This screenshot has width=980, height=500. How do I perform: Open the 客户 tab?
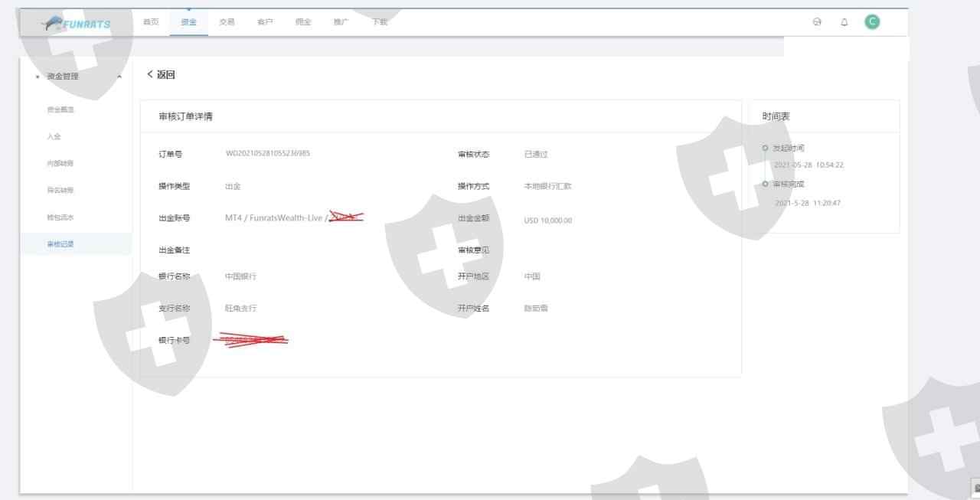pyautogui.click(x=265, y=22)
